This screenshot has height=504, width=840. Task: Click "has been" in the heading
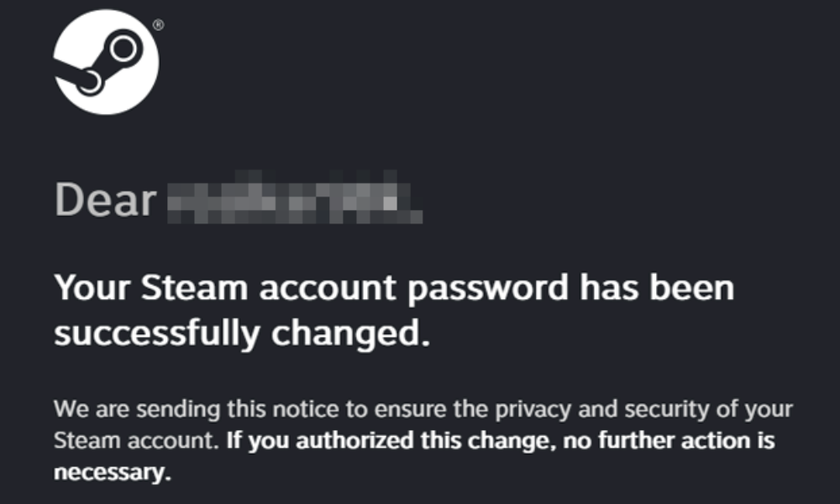point(655,289)
